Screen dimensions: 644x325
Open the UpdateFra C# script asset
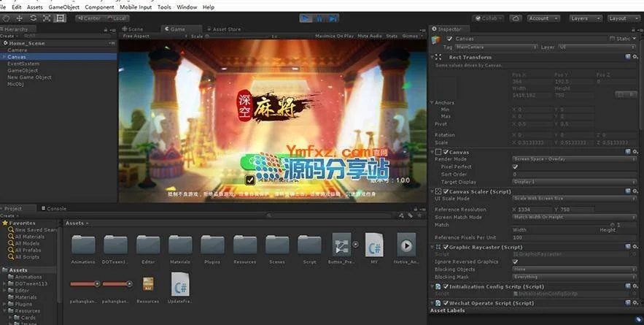tap(180, 283)
